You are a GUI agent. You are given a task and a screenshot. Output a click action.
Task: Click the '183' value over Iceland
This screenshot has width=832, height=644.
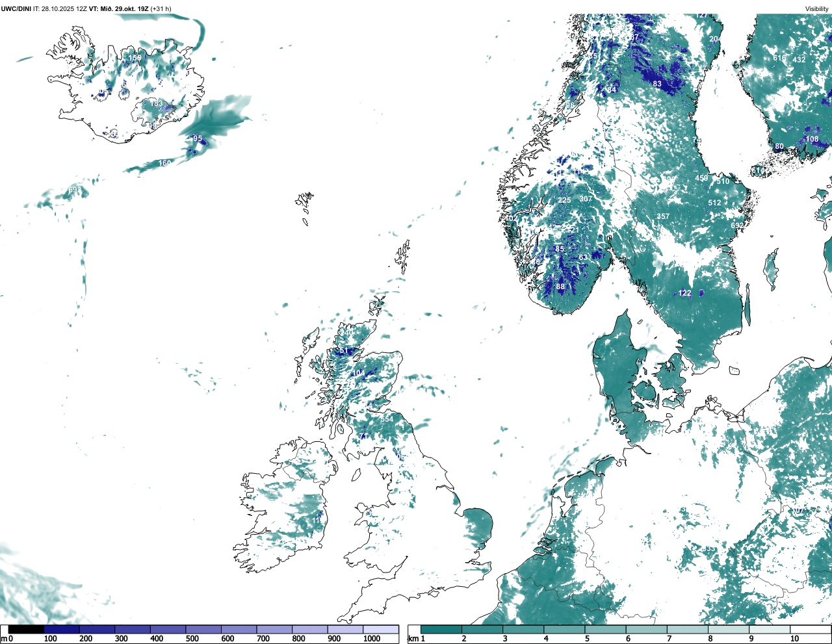(x=157, y=103)
